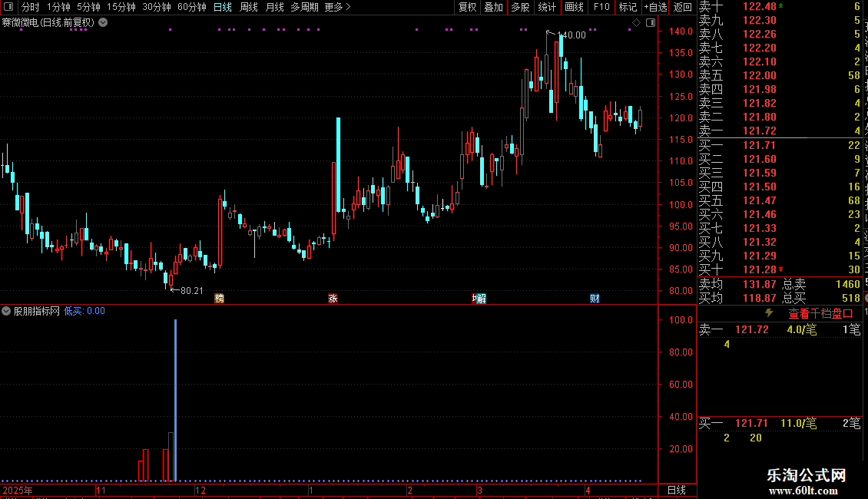The width and height of the screenshot is (868, 499).
Task: Toggle the left sidebar panel icon
Action: point(8,7)
